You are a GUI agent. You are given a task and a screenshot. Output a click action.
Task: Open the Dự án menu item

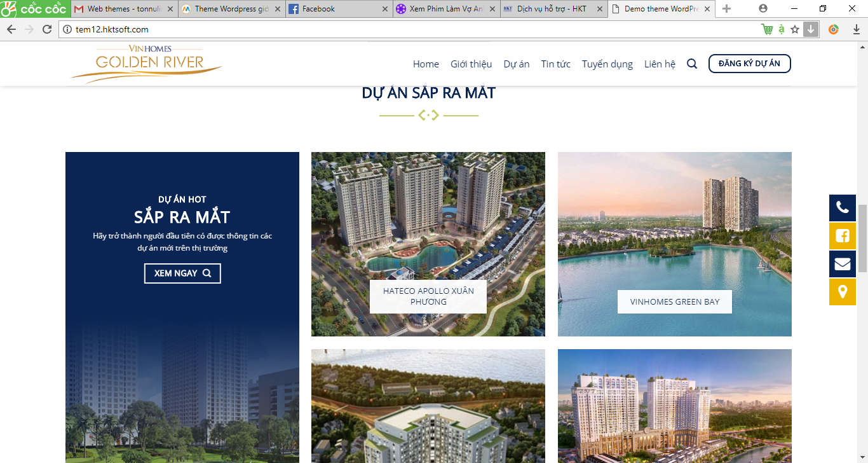(516, 64)
